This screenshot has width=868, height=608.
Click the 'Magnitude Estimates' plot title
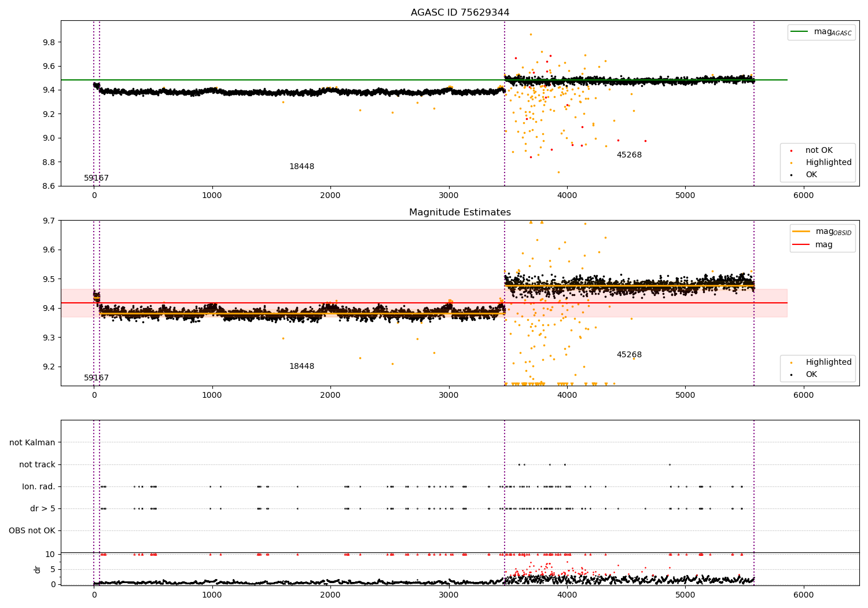(x=460, y=213)
